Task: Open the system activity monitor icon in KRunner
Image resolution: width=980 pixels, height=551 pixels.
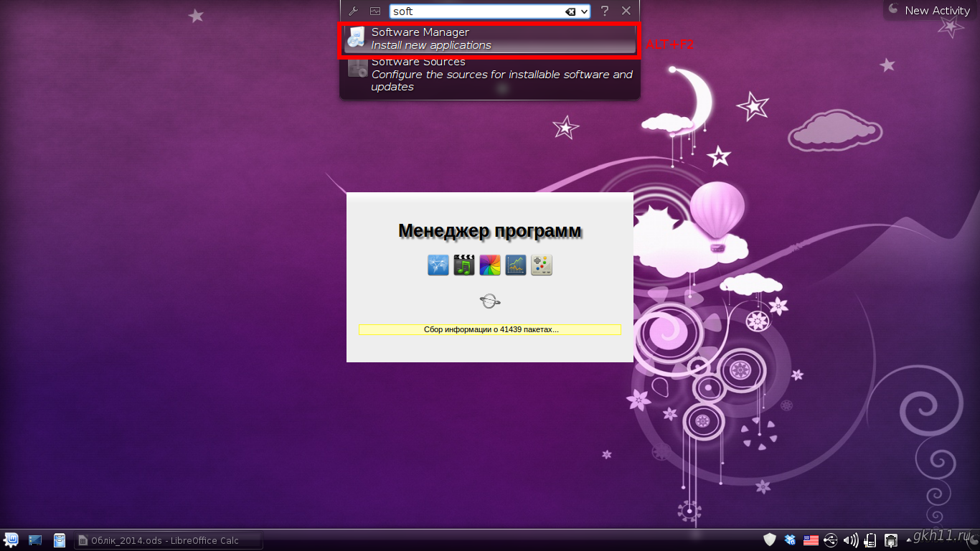Action: (375, 11)
